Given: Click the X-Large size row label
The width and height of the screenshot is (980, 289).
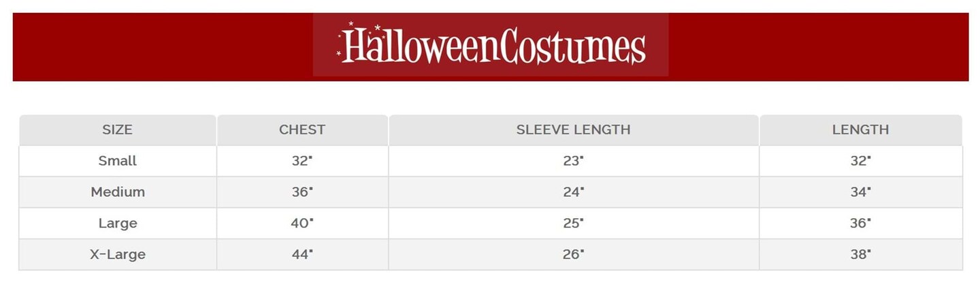Looking at the screenshot, I should (x=117, y=255).
